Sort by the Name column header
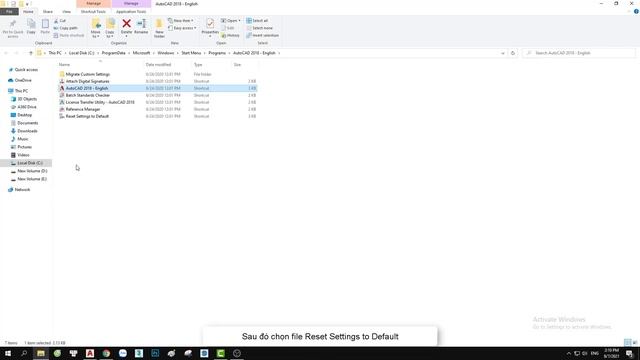 tap(64, 64)
